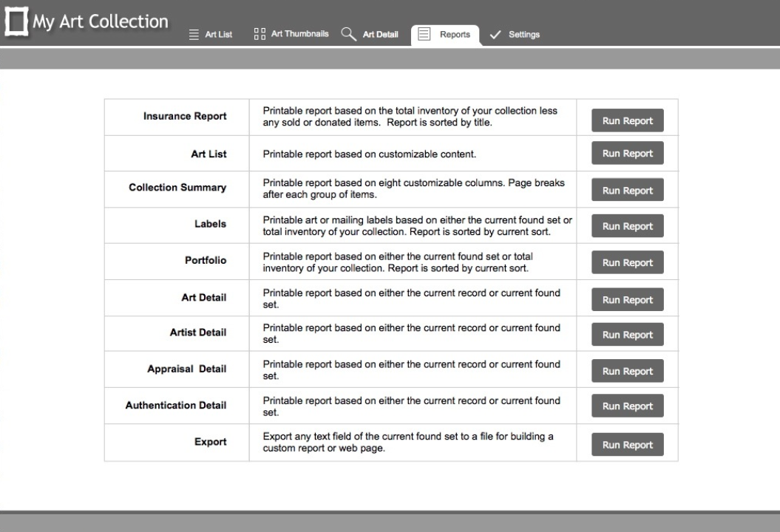Run the Art Detail report
Viewport: 780px width, 532px height.
627,299
